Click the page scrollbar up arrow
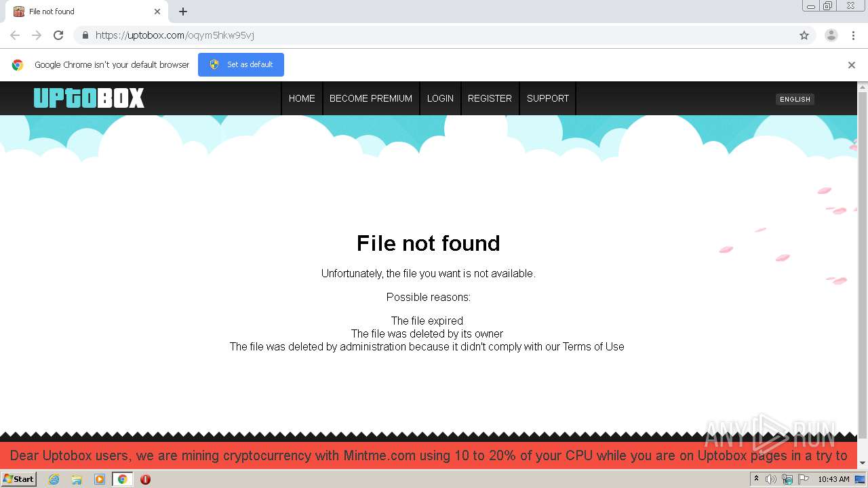Image resolution: width=868 pixels, height=488 pixels. pyautogui.click(x=863, y=87)
